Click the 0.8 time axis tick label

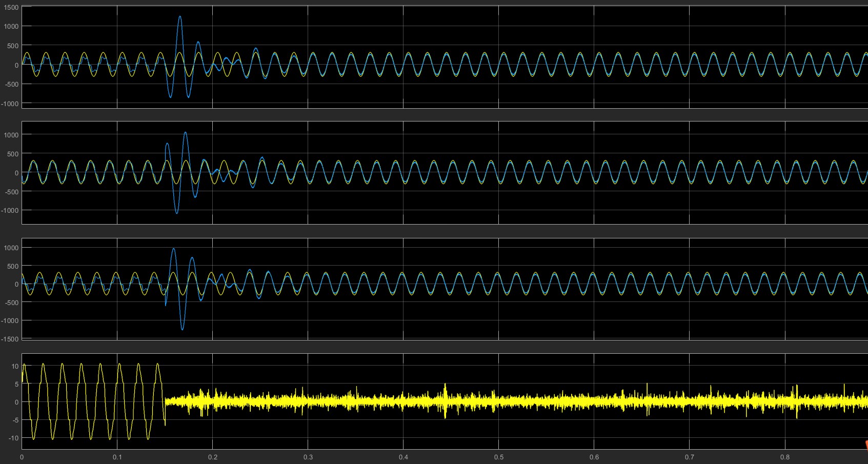point(785,457)
